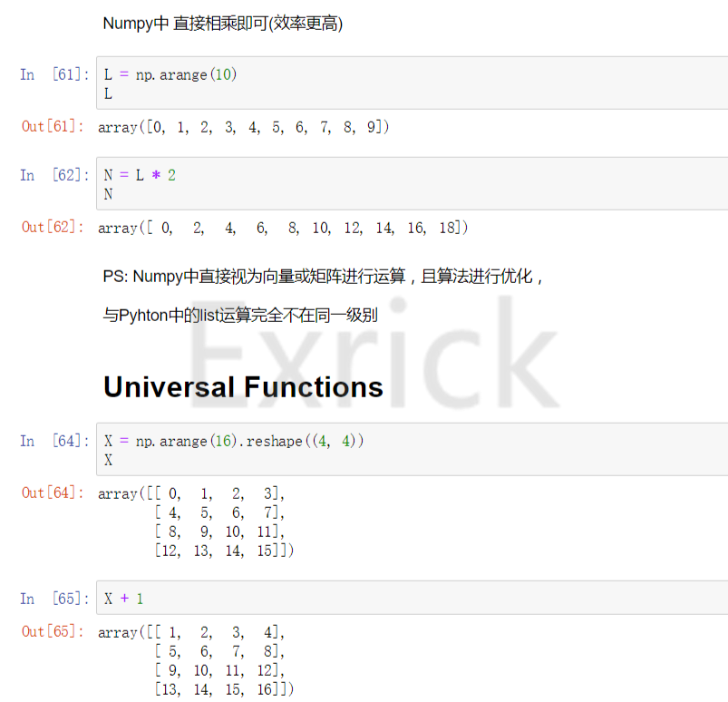Click the matrix output of Out[65]

(x=196, y=660)
